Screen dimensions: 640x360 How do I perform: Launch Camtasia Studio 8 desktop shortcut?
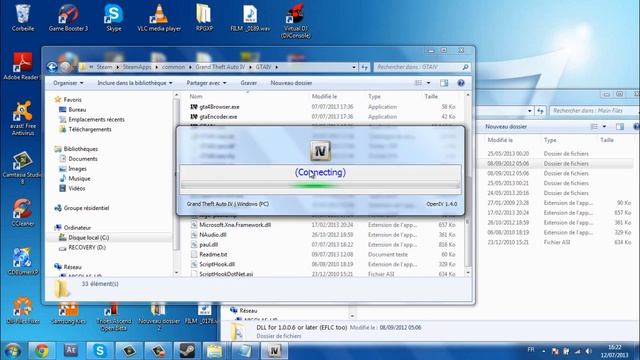coord(22,167)
